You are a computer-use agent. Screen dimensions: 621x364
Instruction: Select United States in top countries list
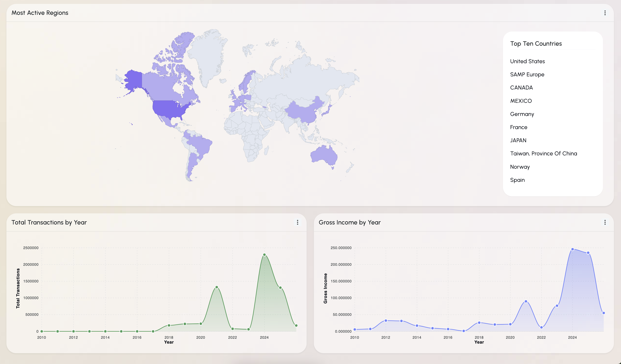pyautogui.click(x=527, y=61)
